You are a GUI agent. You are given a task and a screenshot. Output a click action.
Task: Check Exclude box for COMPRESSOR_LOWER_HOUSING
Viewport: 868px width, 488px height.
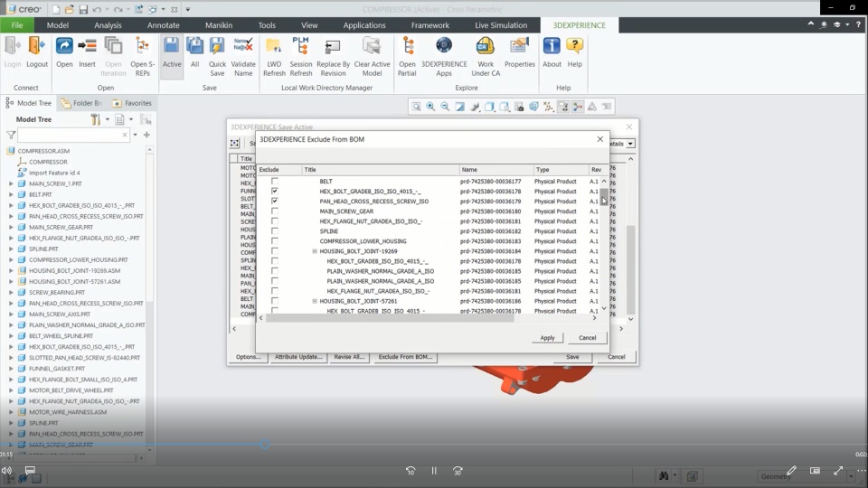pos(275,240)
